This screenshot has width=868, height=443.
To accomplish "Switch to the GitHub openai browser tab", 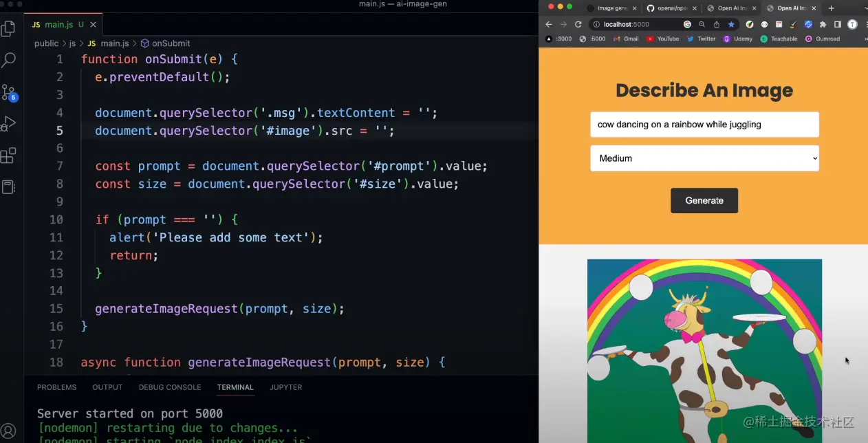I will pyautogui.click(x=671, y=8).
